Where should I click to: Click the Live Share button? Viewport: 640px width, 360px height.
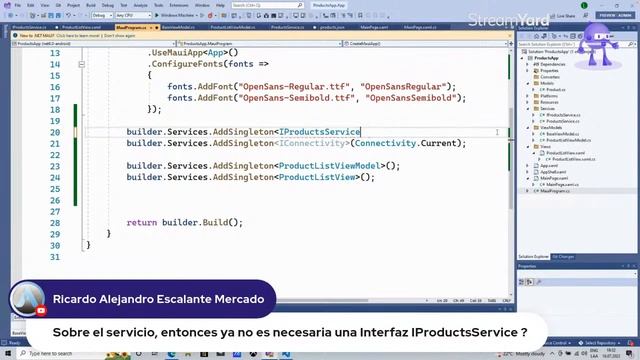tap(562, 16)
